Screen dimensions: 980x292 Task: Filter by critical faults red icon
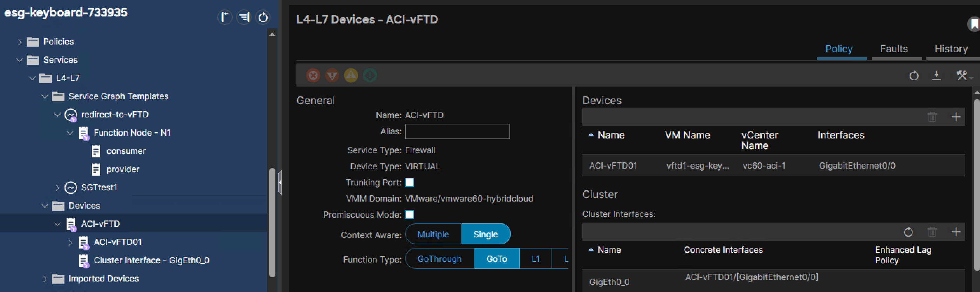[x=313, y=75]
